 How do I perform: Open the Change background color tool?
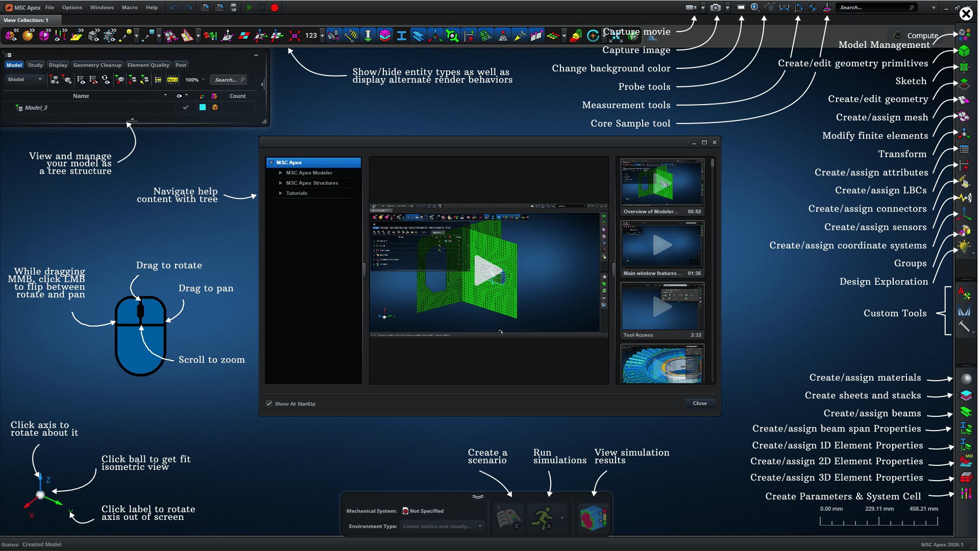pos(741,8)
